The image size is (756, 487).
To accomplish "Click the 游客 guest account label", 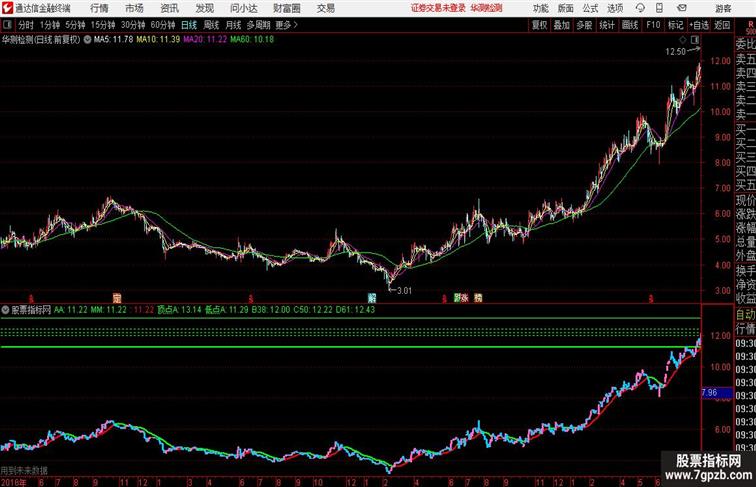I will pyautogui.click(x=723, y=9).
